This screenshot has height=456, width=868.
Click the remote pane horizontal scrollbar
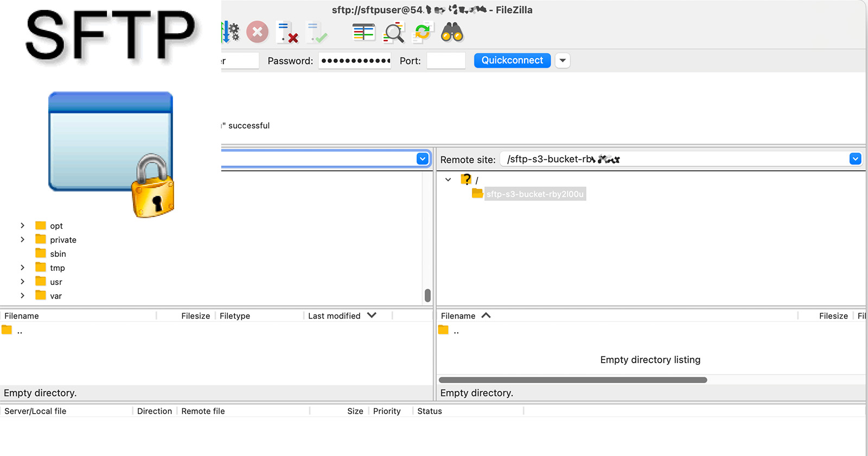coord(572,380)
